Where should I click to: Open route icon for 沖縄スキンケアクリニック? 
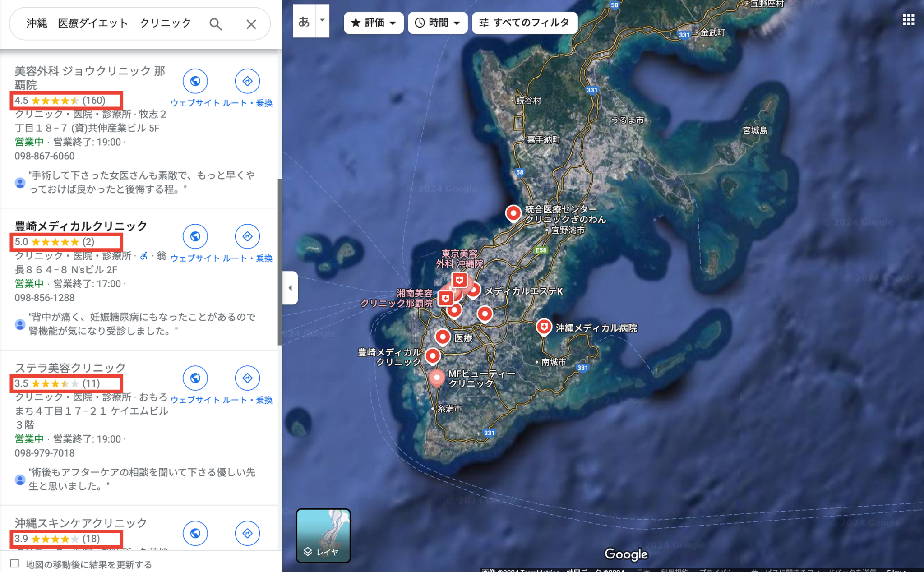click(247, 533)
